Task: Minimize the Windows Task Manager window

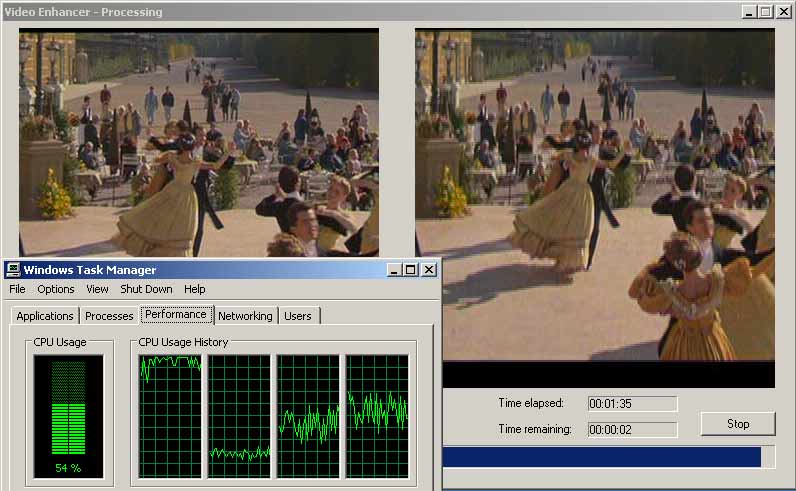Action: pyautogui.click(x=394, y=270)
